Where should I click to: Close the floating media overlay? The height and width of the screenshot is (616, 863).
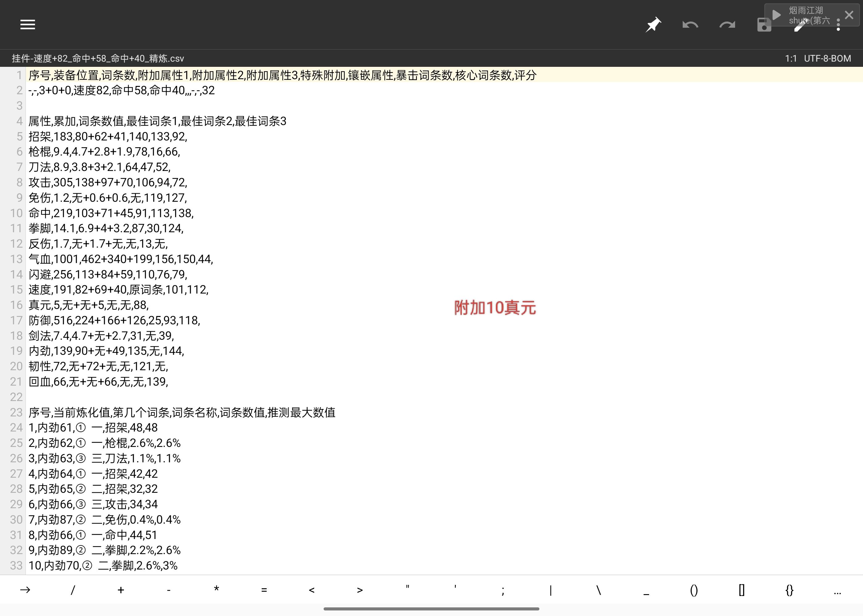849,15
